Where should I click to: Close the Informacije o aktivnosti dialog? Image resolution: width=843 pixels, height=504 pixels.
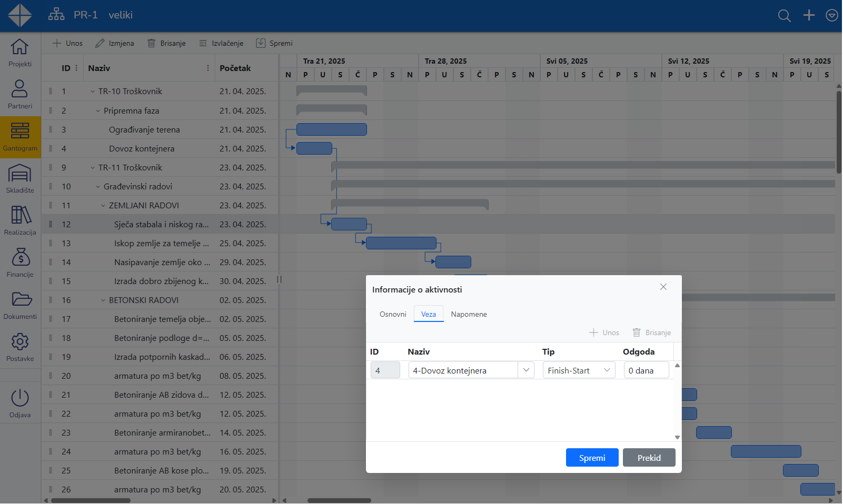(663, 287)
